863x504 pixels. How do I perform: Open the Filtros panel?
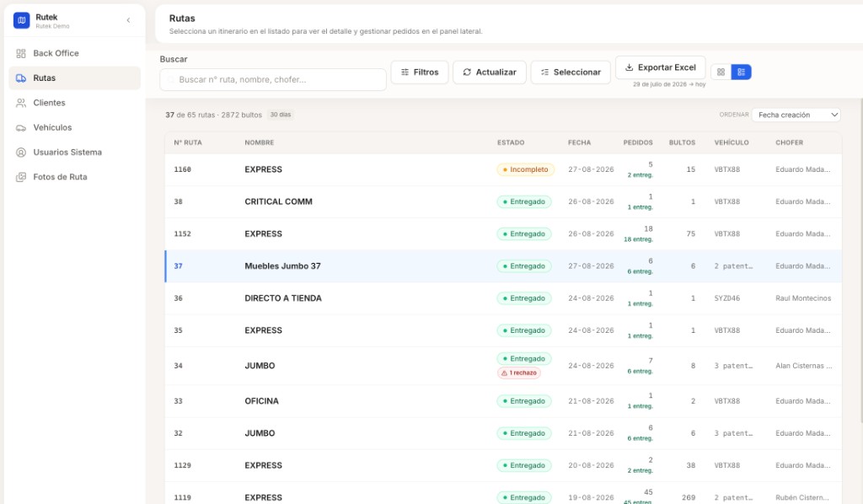[x=420, y=72]
